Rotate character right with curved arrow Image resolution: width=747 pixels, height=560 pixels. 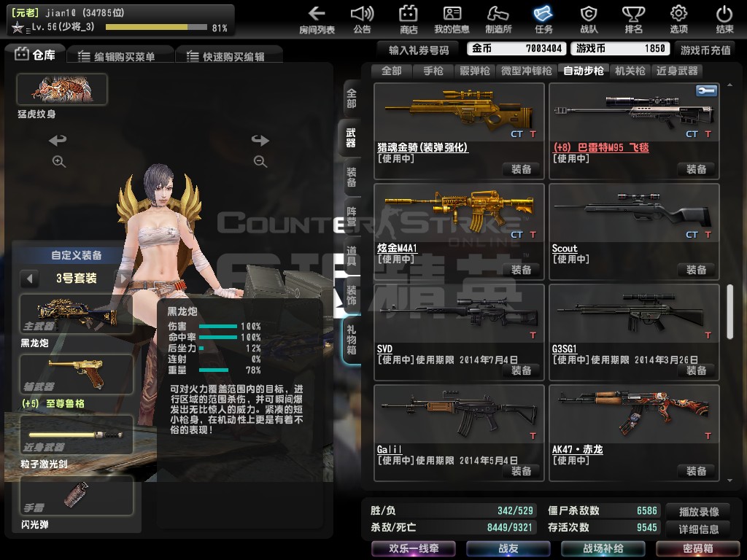260,140
